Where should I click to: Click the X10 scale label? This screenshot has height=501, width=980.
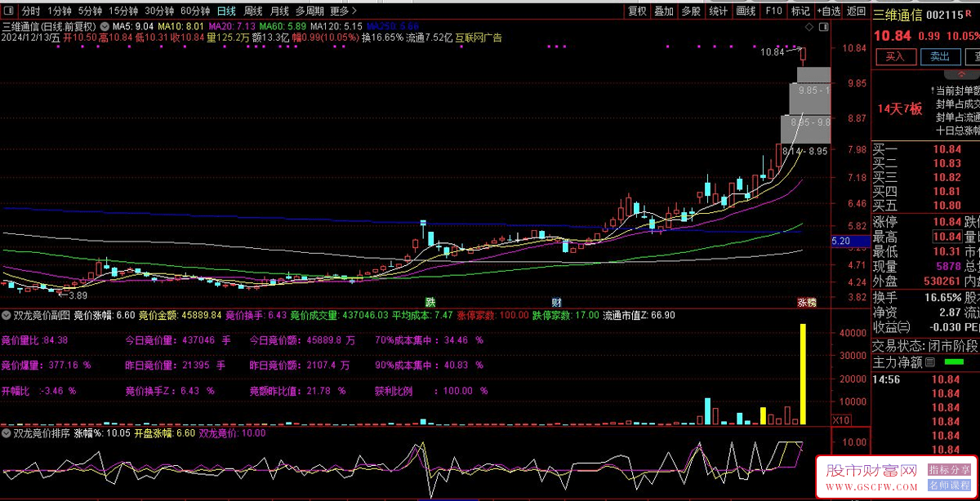(x=840, y=419)
